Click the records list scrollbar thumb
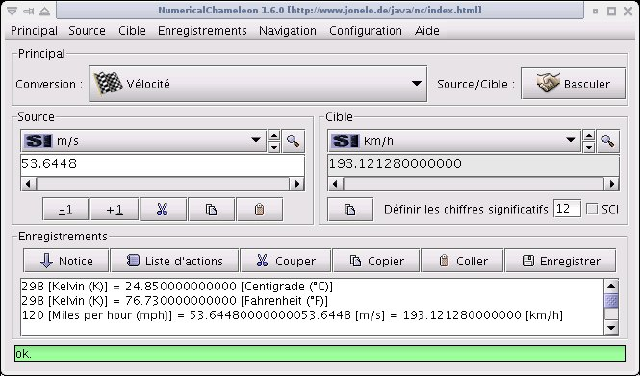 [611, 301]
